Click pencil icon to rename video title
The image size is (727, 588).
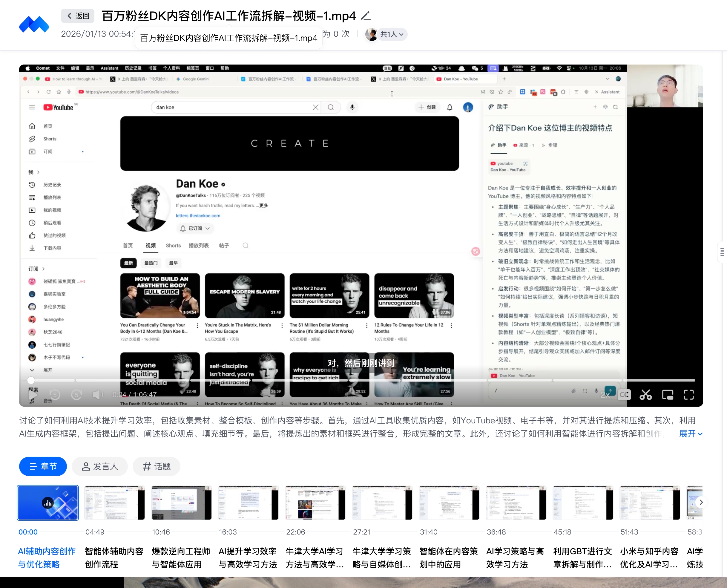tap(366, 16)
